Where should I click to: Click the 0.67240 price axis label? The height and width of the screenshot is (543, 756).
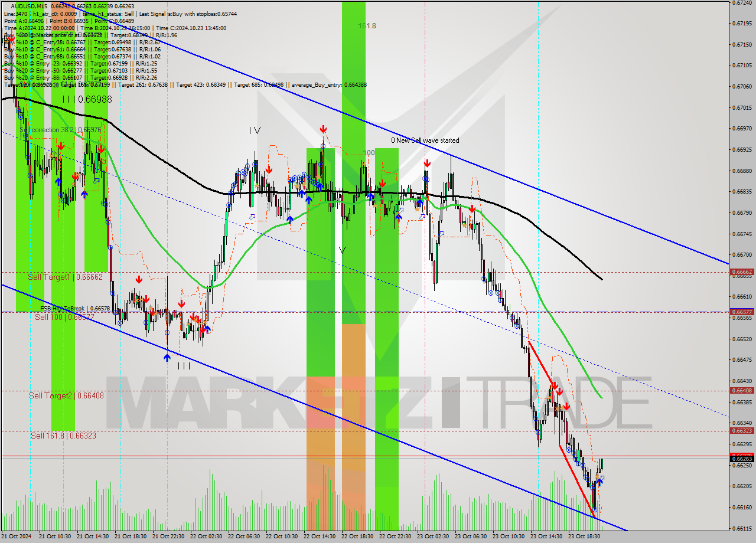pos(742,3)
